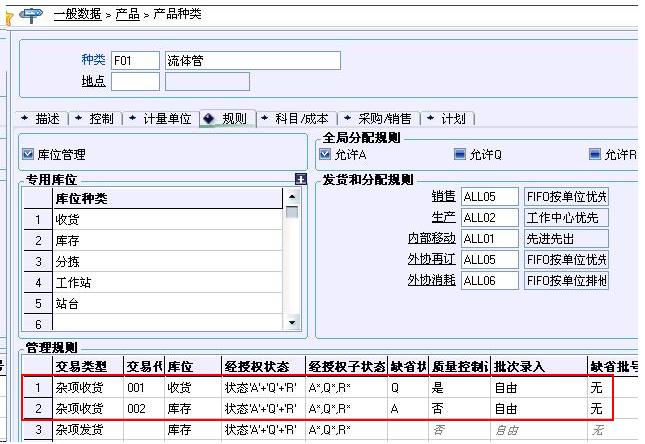Toggle the 允许Q checkbox

tap(459, 155)
